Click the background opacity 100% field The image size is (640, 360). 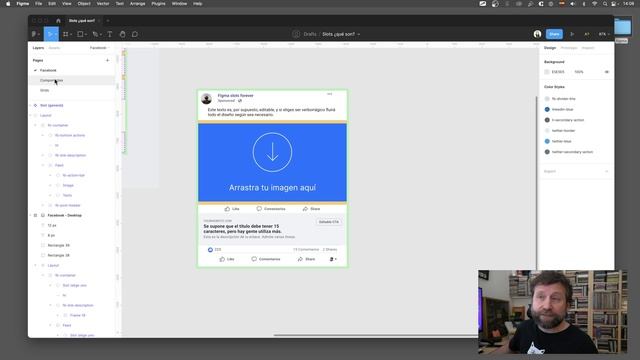click(579, 72)
